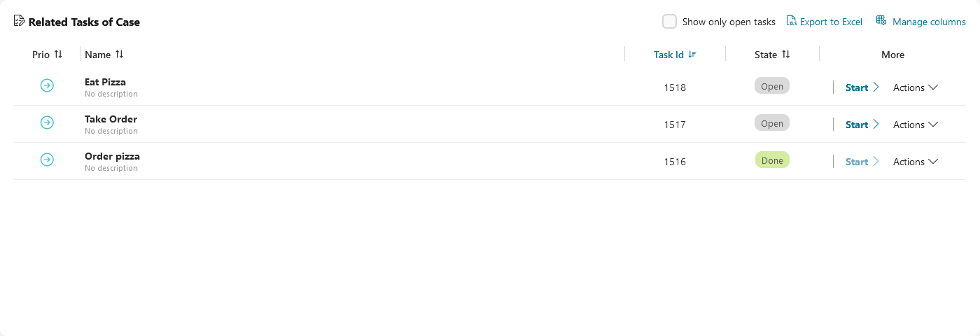The image size is (980, 336).
Task: Click the Done state badge
Action: 772,160
